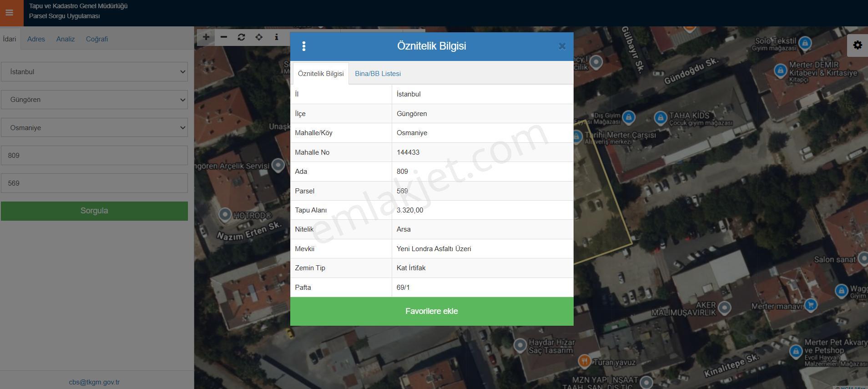Open the Bina/BB Listesi tab

click(378, 74)
